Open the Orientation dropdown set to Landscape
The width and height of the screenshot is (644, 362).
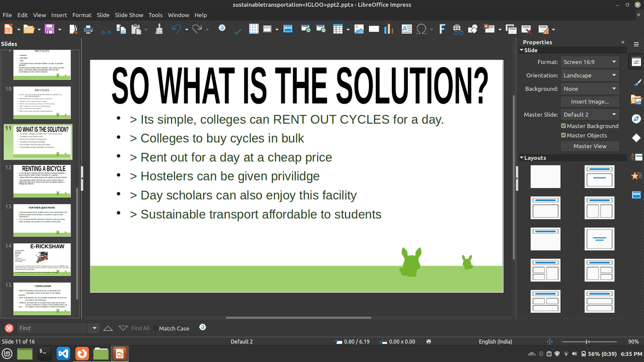click(x=590, y=76)
